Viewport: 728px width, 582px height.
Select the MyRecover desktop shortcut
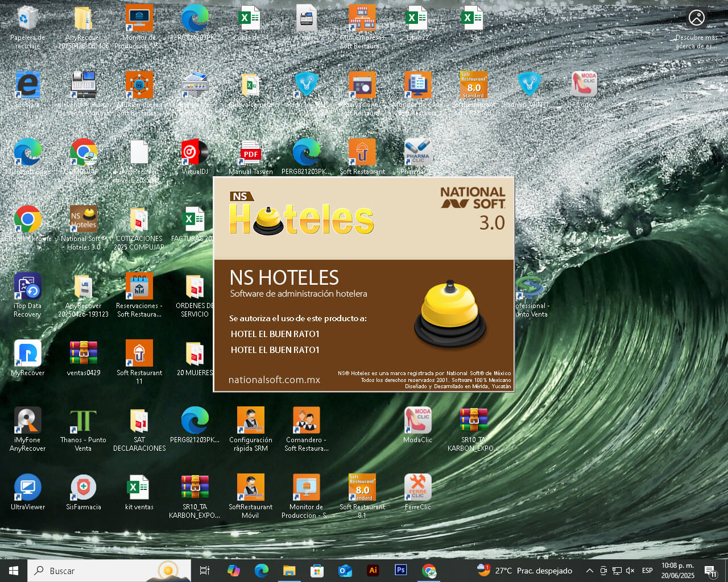[x=27, y=359]
